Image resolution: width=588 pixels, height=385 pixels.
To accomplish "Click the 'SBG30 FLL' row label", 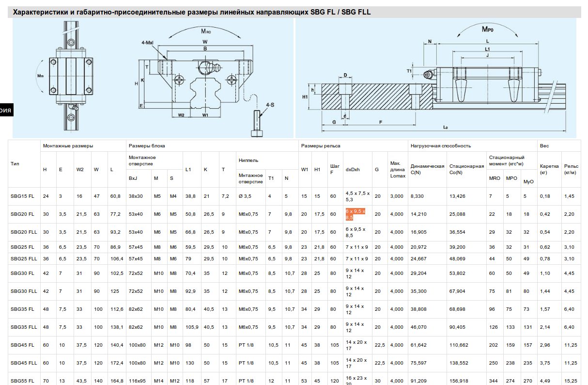I will click(24, 291).
